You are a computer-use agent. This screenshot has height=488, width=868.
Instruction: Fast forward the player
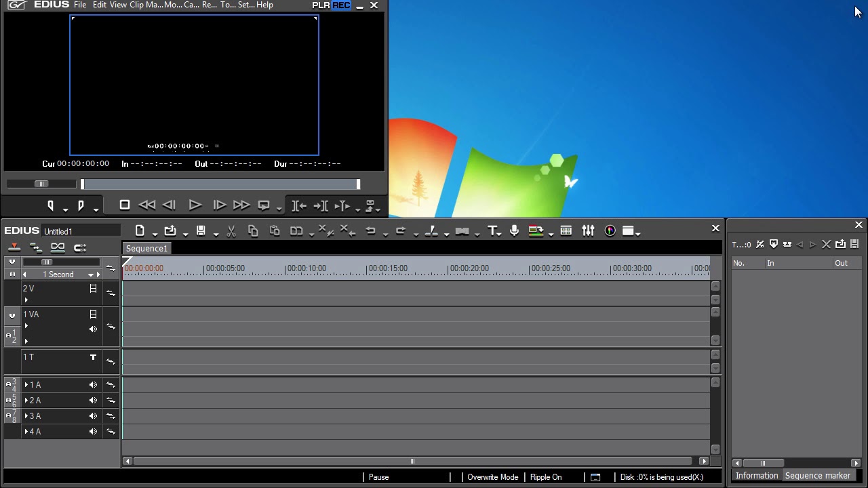point(241,205)
